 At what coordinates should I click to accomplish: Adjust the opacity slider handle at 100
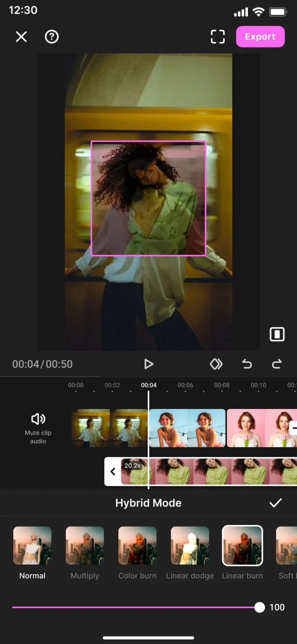pos(259,607)
